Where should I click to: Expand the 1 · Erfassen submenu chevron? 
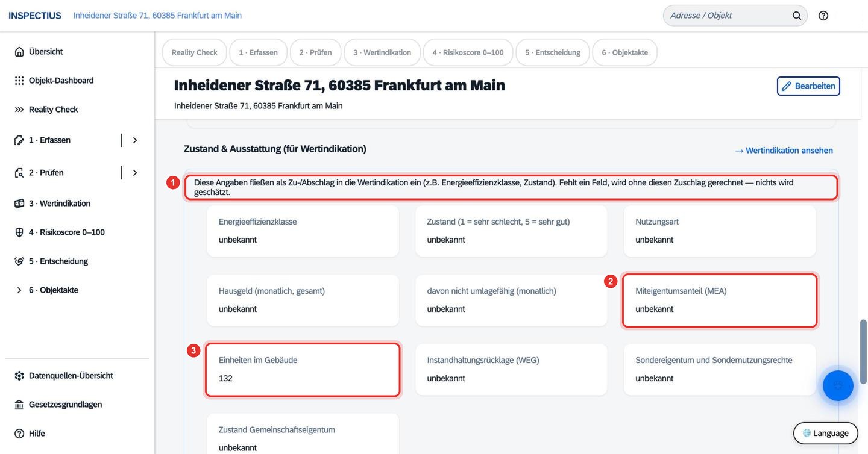point(135,140)
